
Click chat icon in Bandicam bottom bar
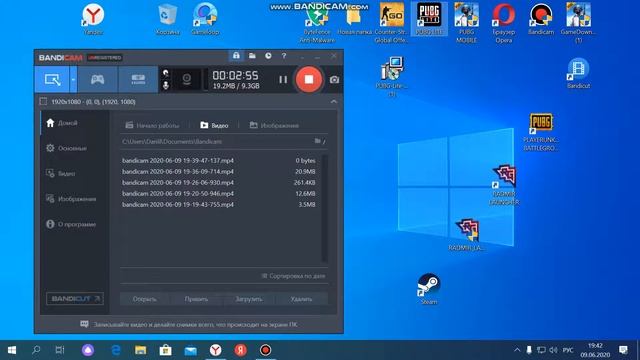tap(84, 324)
